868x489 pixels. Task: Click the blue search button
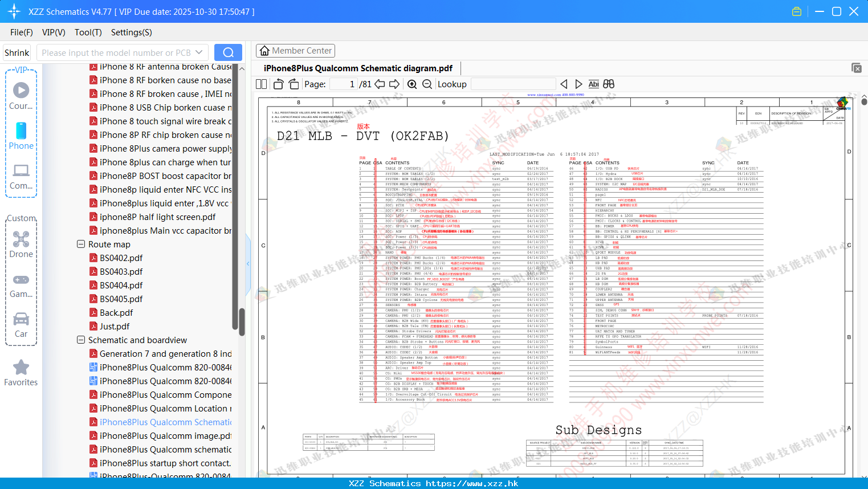coord(228,52)
